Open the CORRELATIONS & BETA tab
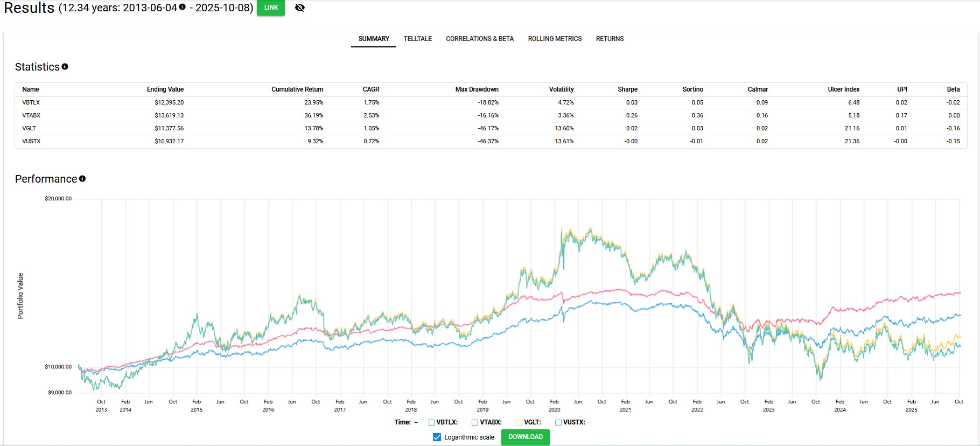 pyautogui.click(x=480, y=39)
